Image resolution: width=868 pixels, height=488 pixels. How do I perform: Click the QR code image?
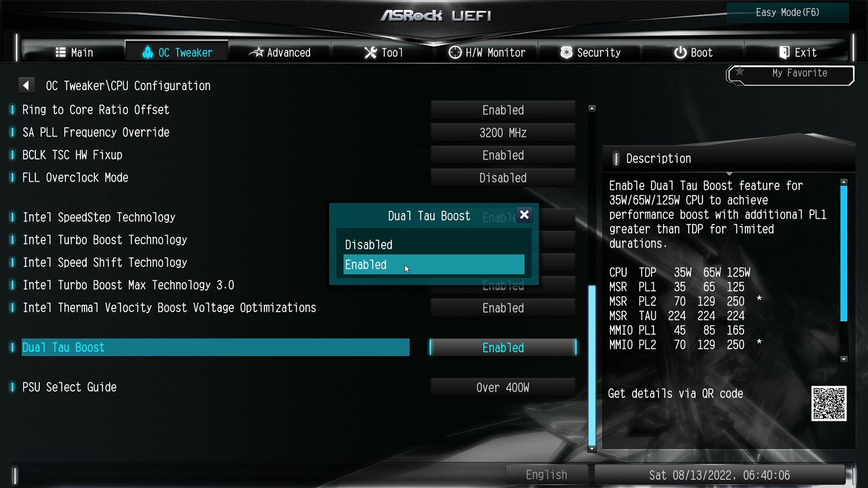(829, 403)
